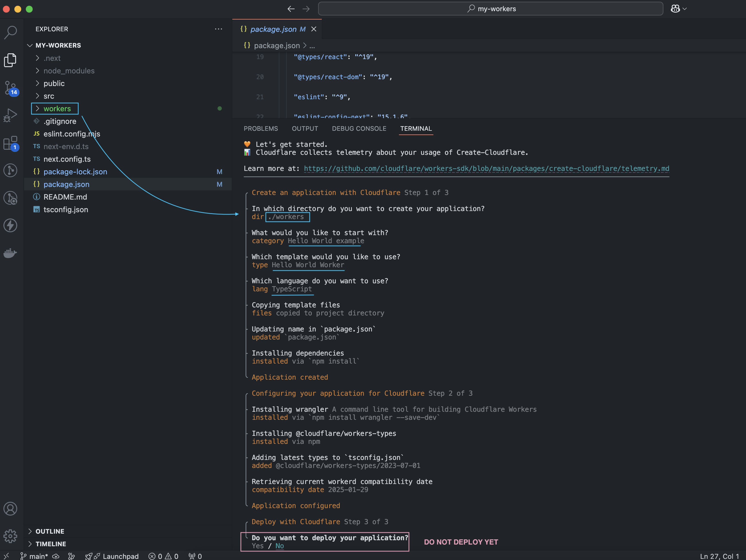Switch to the PROBLEMS panel tab
Screen dimensions: 746x560
click(261, 128)
